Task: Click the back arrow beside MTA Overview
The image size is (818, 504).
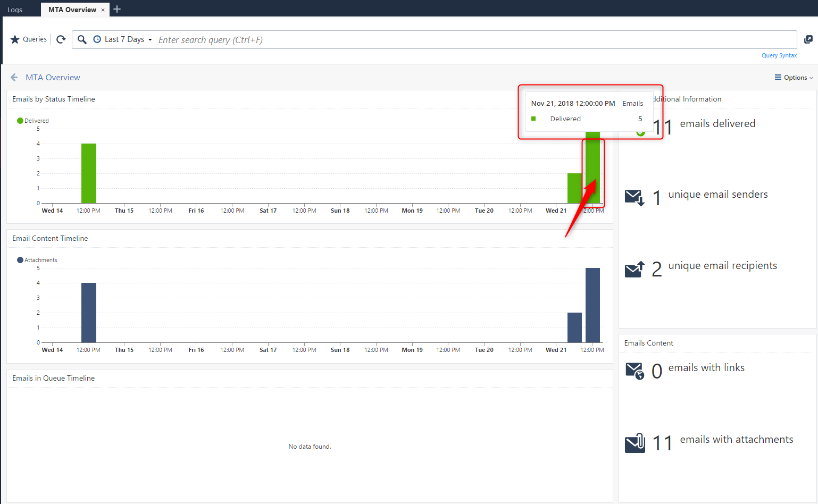Action: tap(14, 78)
